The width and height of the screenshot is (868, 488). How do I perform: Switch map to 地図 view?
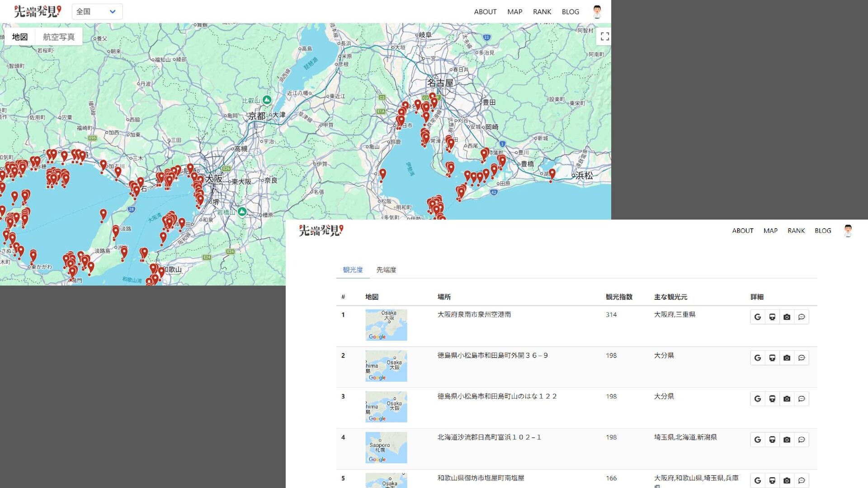pos(20,37)
